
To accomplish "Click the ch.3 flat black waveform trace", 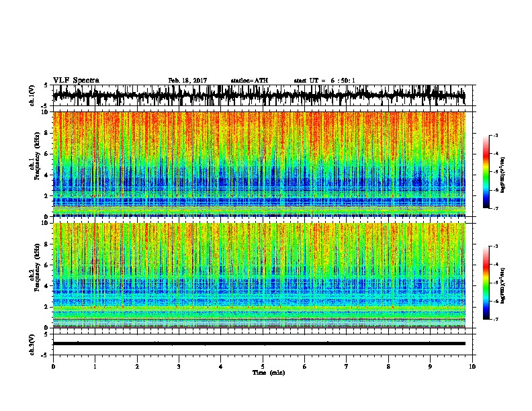I will point(259,344).
